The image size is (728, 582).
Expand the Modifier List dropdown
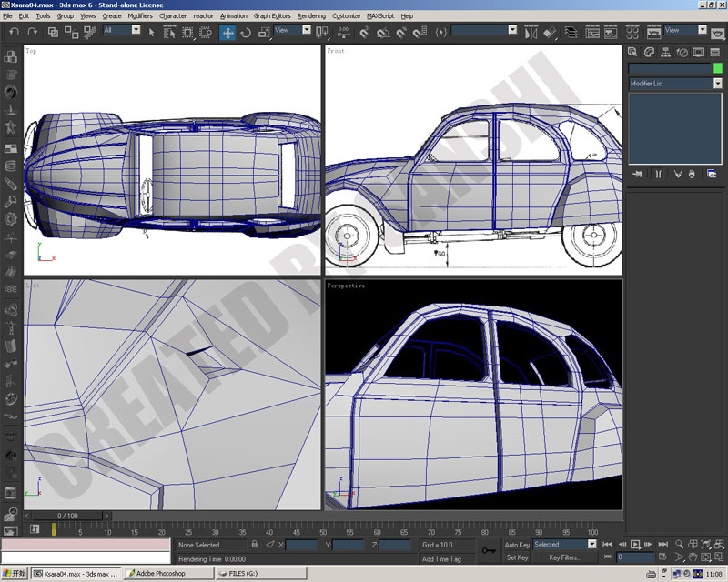[718, 84]
